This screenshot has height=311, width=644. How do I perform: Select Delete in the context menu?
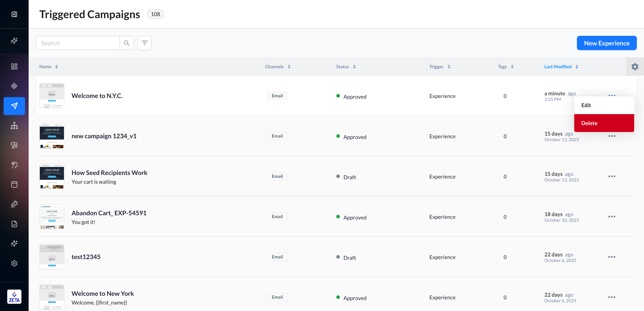(589, 123)
